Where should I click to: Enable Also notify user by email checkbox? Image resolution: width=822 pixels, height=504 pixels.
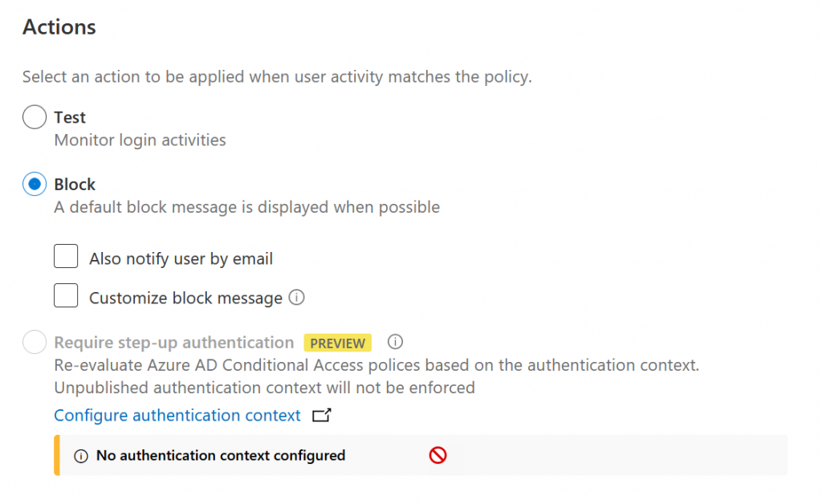click(x=66, y=256)
